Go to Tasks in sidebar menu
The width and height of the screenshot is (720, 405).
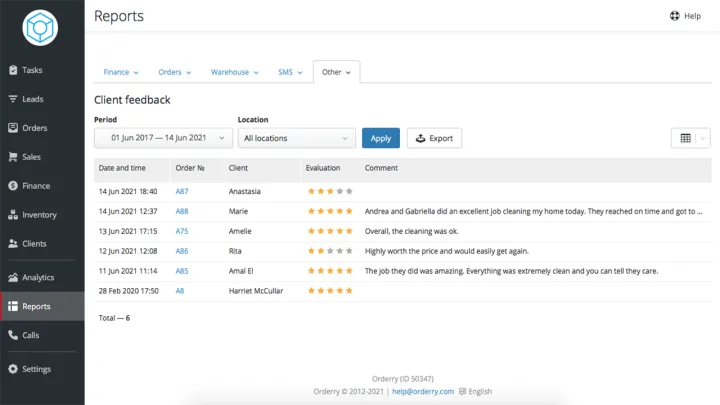(x=32, y=70)
